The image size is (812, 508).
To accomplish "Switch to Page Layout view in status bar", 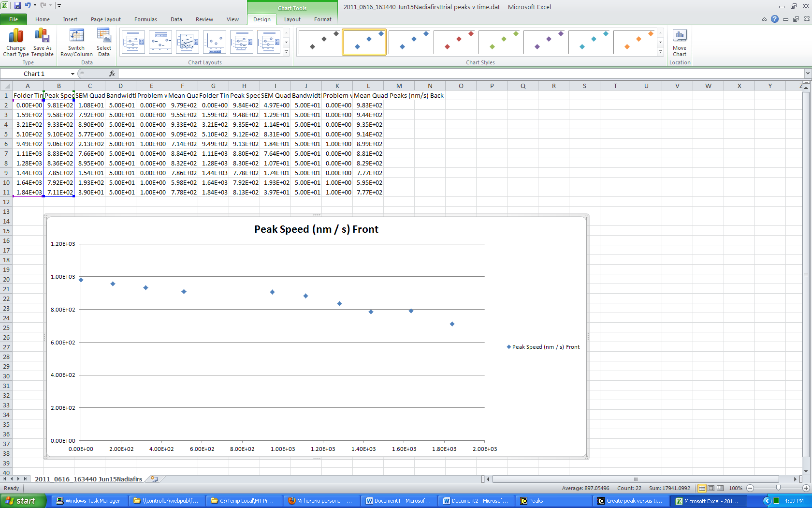I will [711, 488].
